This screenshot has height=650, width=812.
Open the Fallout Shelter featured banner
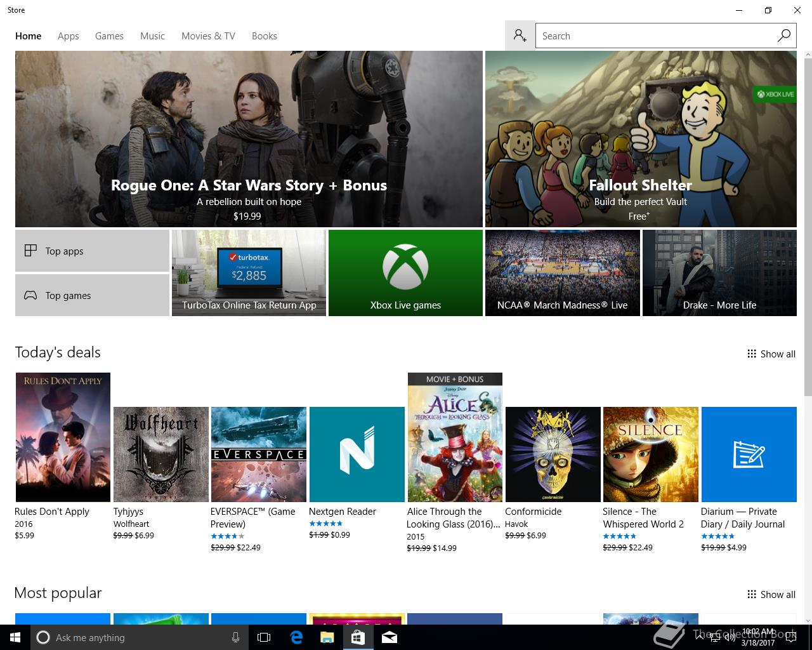pos(641,139)
